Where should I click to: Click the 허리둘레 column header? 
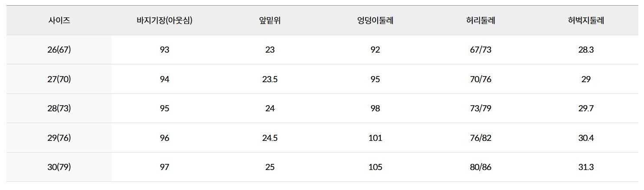point(481,20)
